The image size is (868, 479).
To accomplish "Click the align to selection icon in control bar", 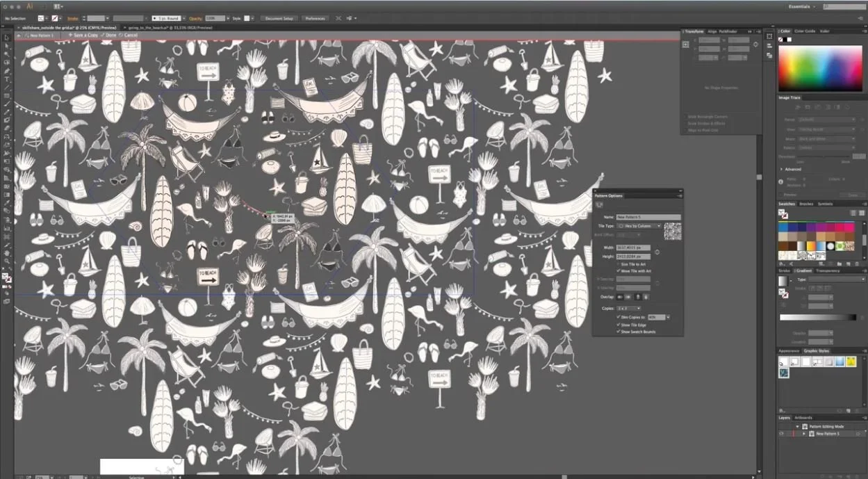I will click(x=338, y=18).
